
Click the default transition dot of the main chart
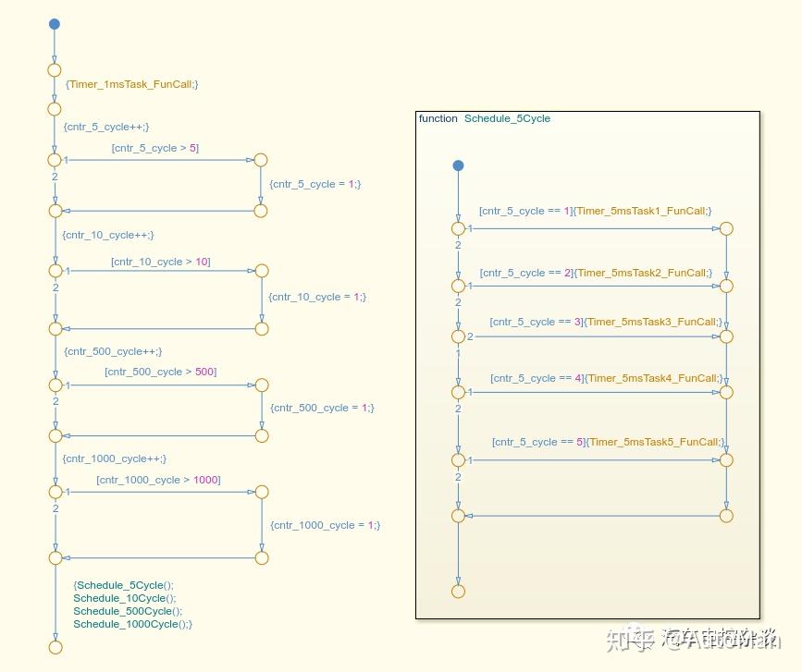pos(55,24)
